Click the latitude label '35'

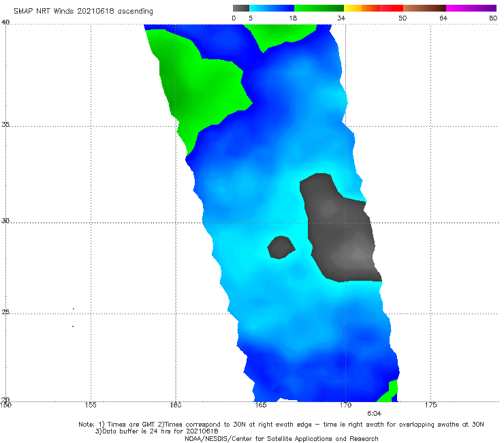coord(5,124)
